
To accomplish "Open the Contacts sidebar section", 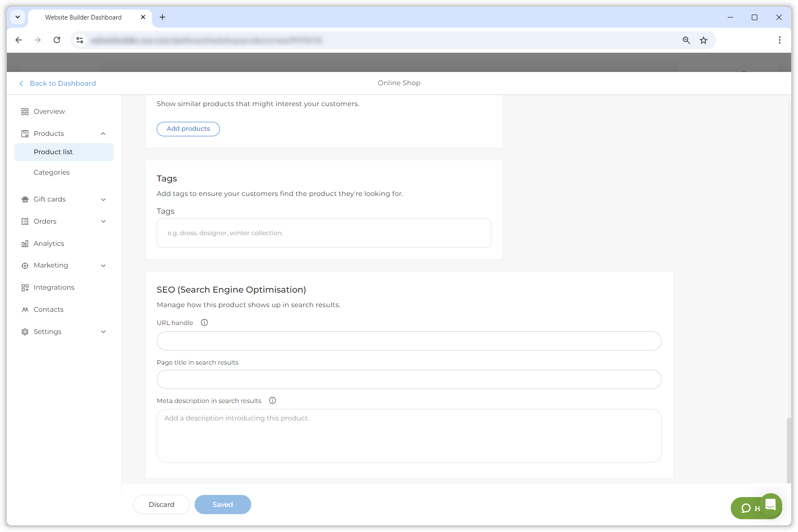I will coord(48,310).
